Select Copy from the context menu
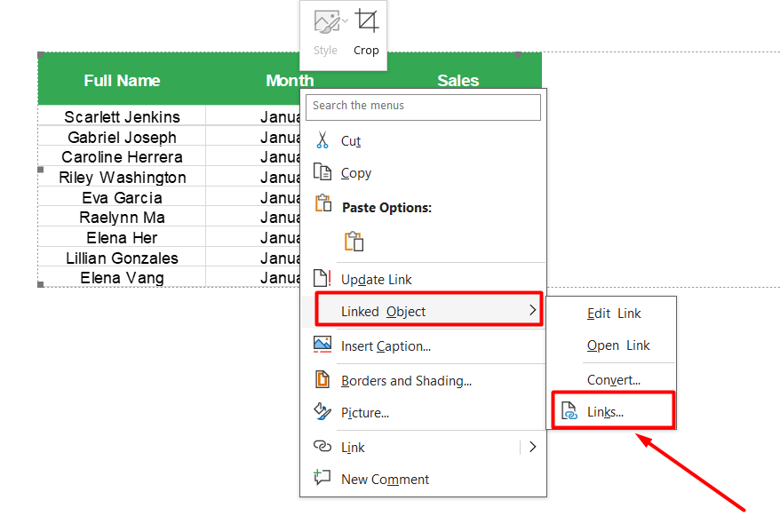Screen dimensions: 780x532 (423, 173)
